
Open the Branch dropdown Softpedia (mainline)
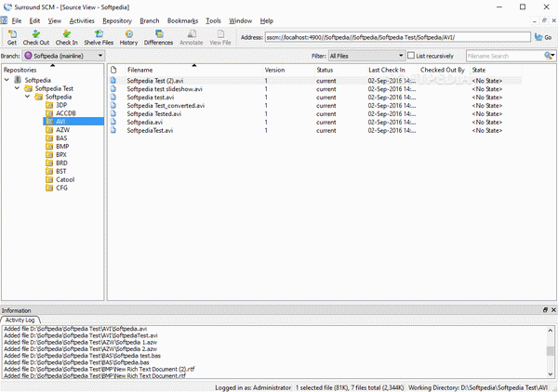[64, 56]
